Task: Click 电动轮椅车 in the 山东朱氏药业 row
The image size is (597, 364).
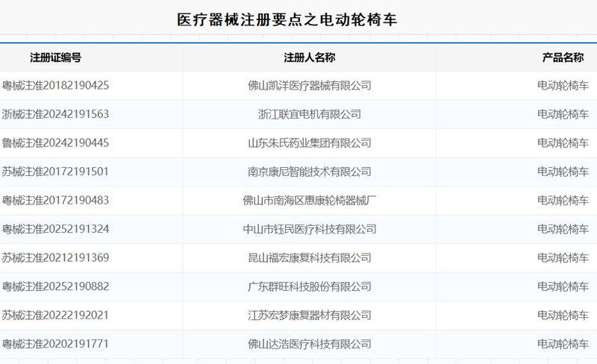Action: pos(563,142)
